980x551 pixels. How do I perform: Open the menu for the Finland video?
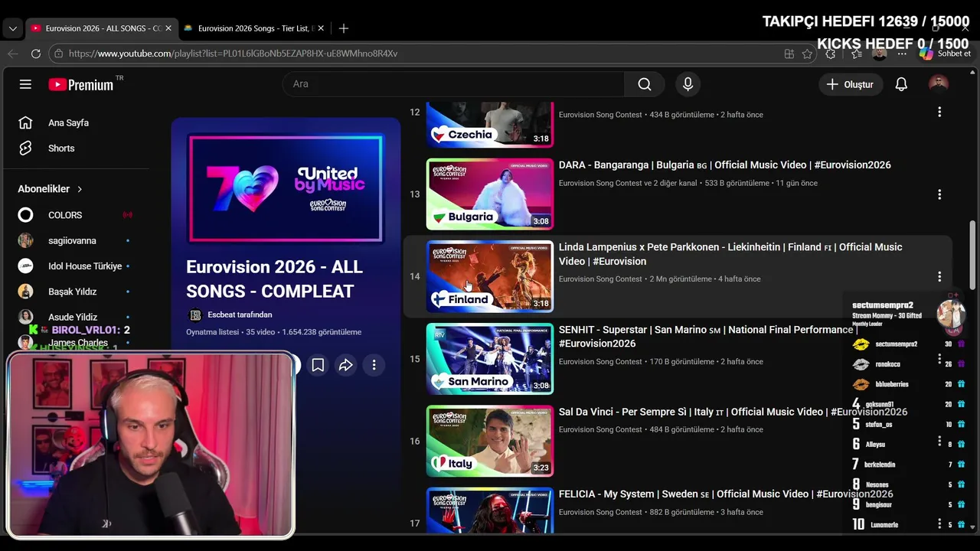click(x=939, y=276)
